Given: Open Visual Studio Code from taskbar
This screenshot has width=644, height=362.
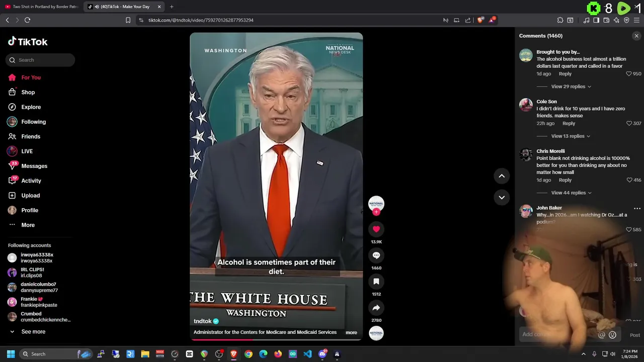Looking at the screenshot, I should coord(307,354).
